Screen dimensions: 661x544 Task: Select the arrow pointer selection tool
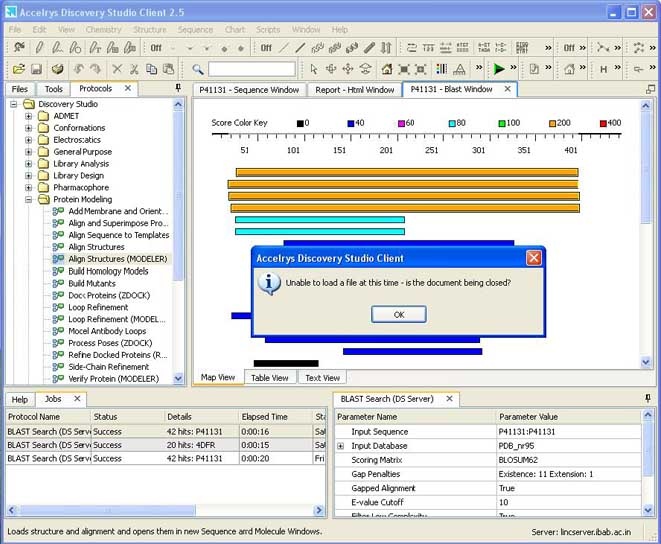click(313, 69)
